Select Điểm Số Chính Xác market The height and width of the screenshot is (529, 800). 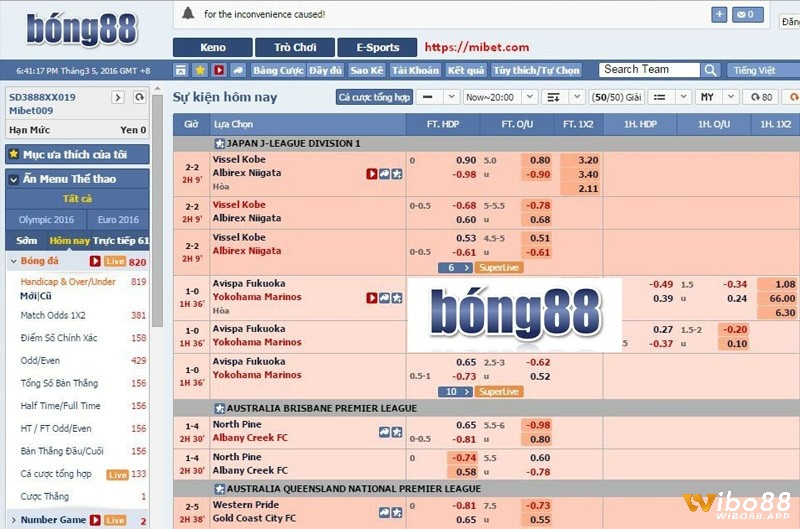[59, 338]
